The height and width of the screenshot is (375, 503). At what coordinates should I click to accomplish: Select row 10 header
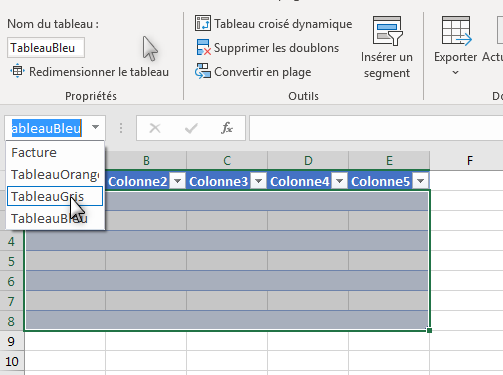(x=11, y=361)
